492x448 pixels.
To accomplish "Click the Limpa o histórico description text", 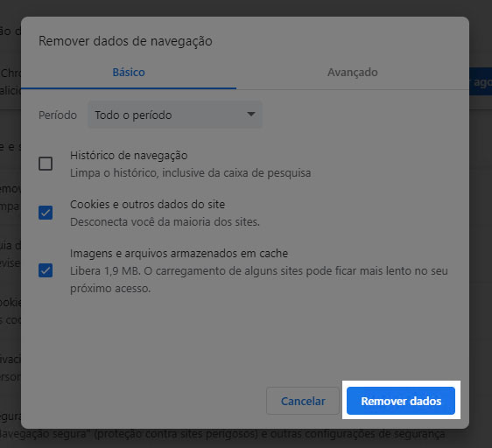I will [191, 173].
